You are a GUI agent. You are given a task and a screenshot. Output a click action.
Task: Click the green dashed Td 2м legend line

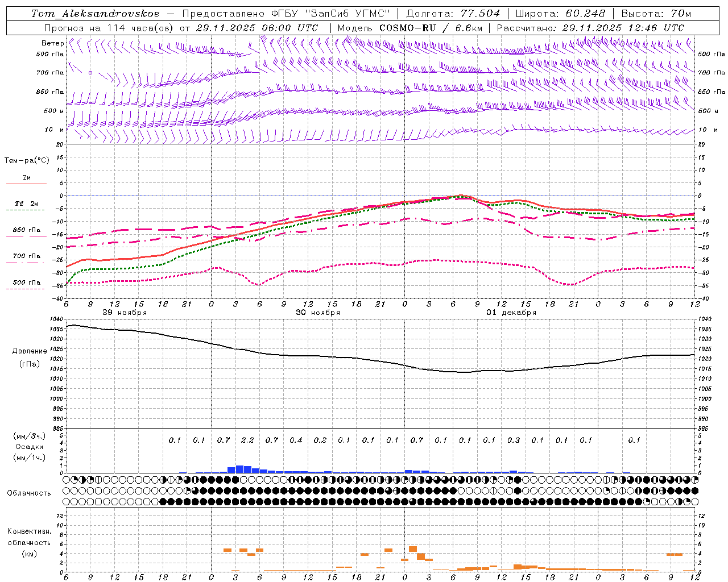pos(25,210)
